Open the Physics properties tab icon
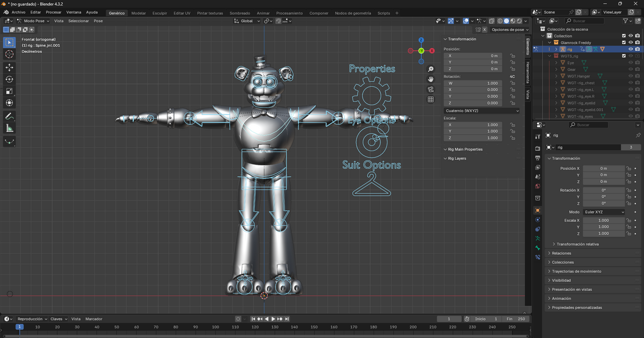This screenshot has height=338, width=644. pyautogui.click(x=537, y=219)
